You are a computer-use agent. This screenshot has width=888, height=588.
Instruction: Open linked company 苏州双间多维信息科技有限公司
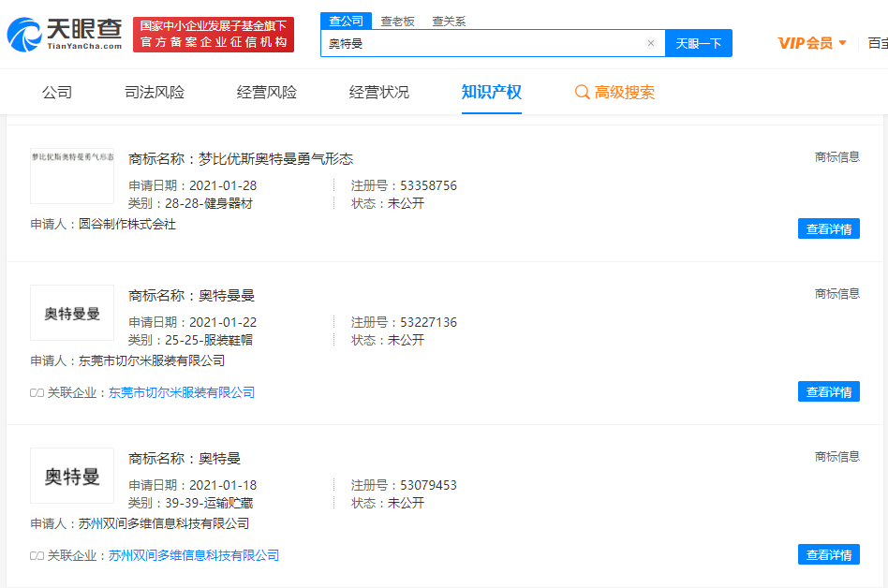[194, 556]
